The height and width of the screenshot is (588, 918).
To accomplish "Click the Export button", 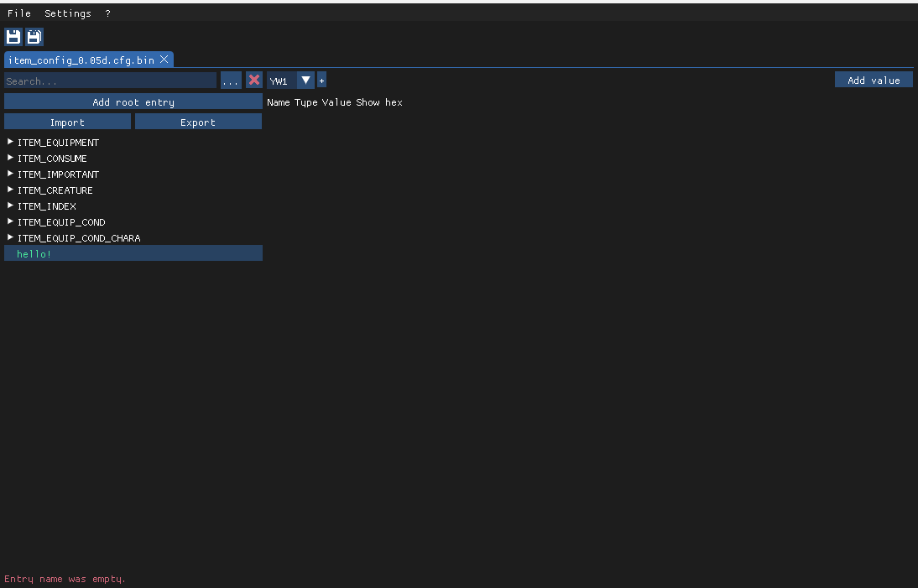I will [198, 121].
